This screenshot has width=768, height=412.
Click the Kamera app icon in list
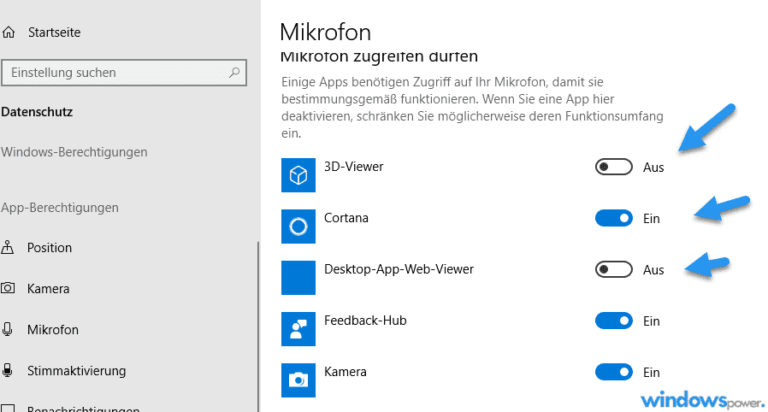(298, 380)
